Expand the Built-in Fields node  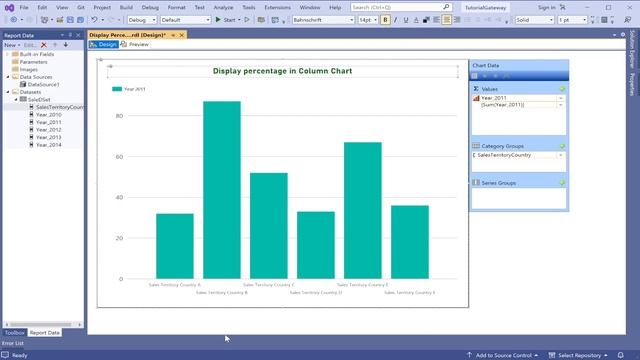(x=8, y=54)
